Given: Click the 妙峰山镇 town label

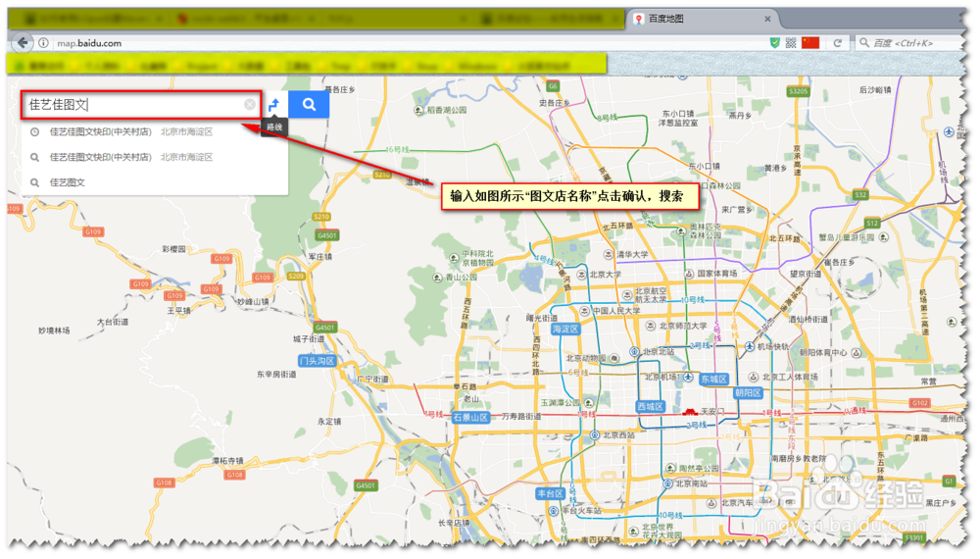Looking at the screenshot, I should (253, 302).
